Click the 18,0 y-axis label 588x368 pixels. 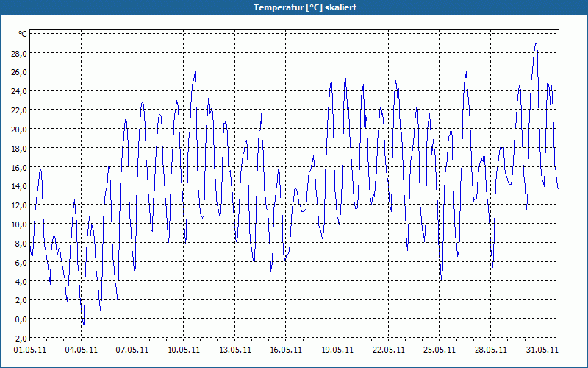[x=19, y=148]
